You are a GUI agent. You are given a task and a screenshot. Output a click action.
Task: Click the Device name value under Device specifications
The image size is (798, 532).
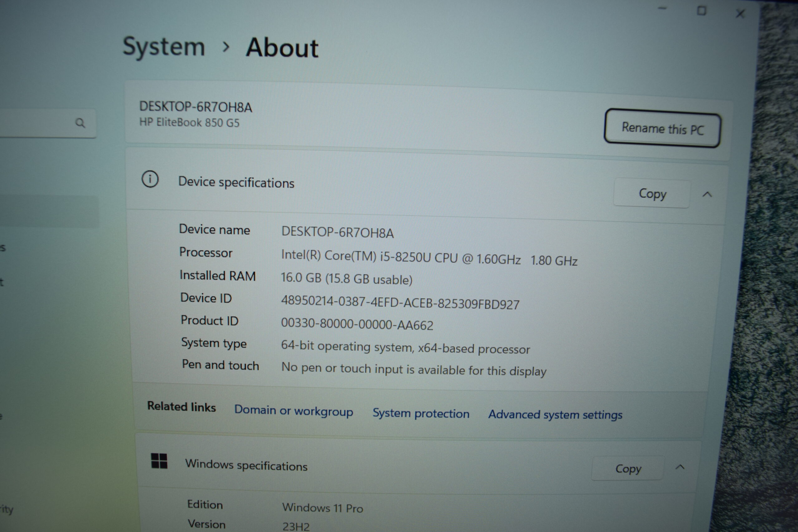pyautogui.click(x=337, y=232)
